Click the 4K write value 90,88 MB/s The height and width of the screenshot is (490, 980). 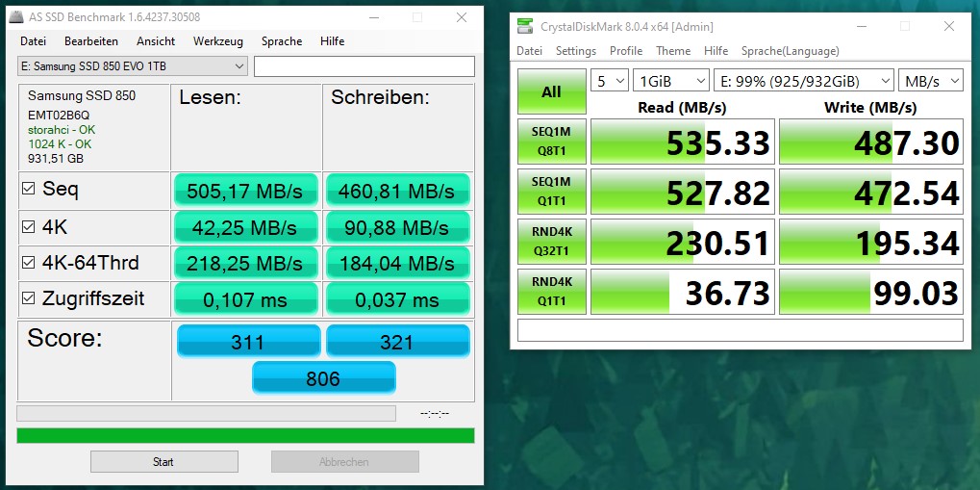(397, 228)
